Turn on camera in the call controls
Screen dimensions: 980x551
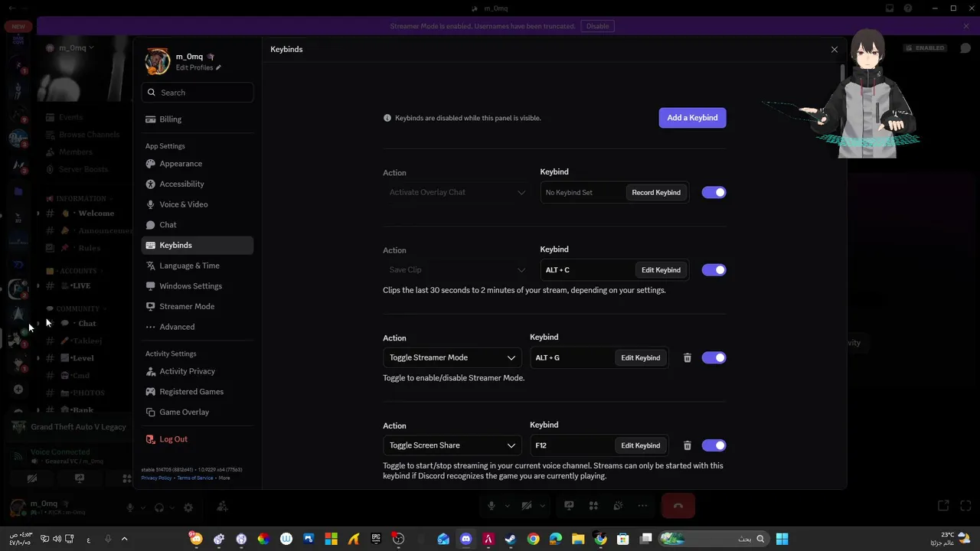click(526, 506)
